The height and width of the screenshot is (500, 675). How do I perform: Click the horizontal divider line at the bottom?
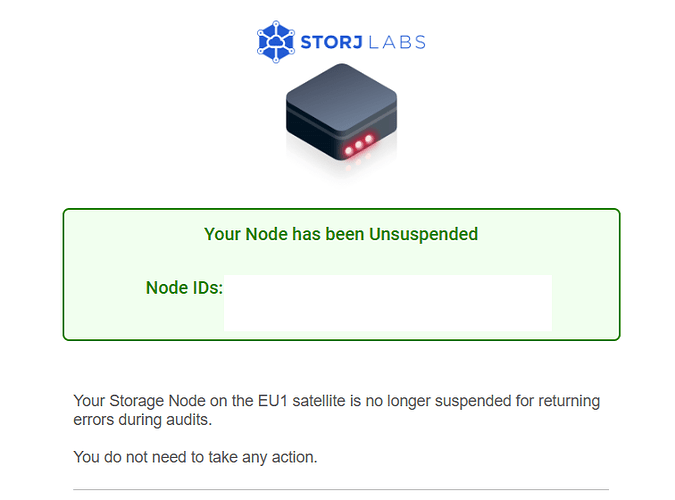tap(341, 489)
